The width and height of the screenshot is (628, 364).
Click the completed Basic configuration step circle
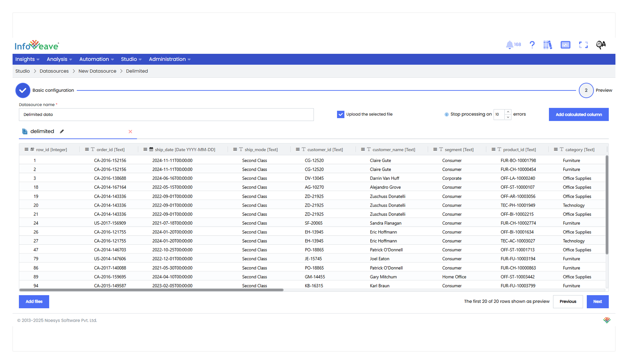pos(23,90)
